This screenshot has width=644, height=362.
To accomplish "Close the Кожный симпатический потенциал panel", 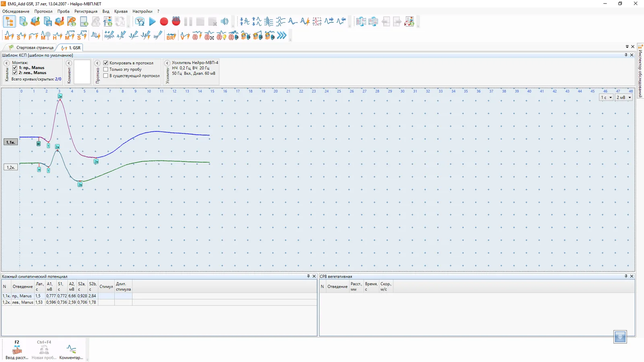I will (314, 276).
